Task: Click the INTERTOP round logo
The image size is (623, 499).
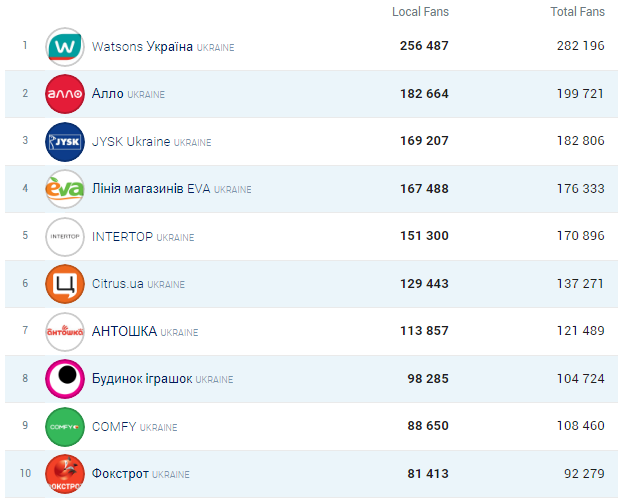Action: pos(65,237)
